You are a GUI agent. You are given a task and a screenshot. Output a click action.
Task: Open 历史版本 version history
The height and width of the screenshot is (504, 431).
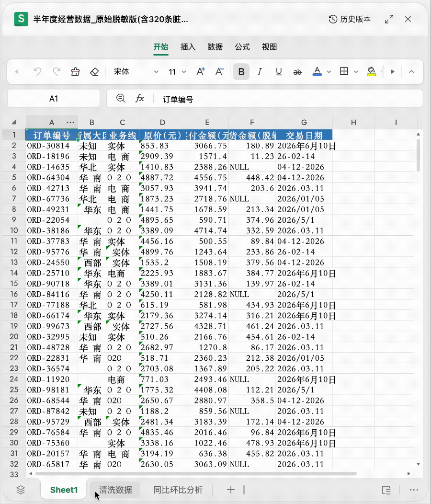350,19
